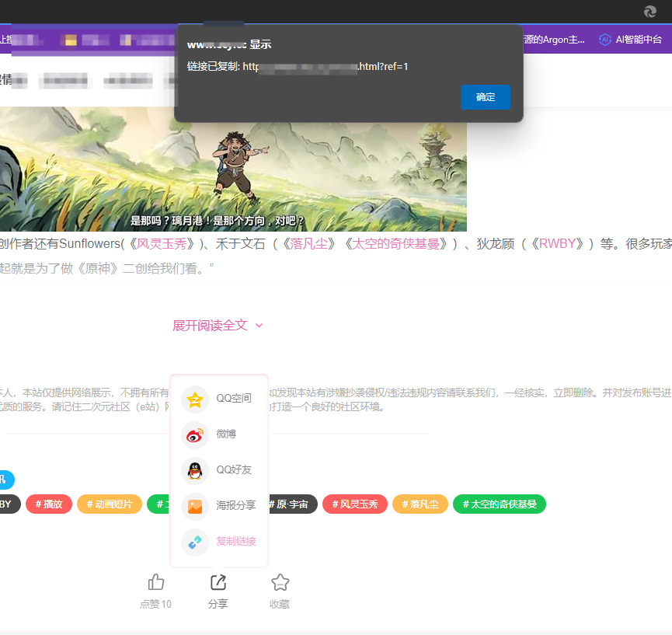Select the # 播放 tag
672x635 pixels.
click(49, 504)
